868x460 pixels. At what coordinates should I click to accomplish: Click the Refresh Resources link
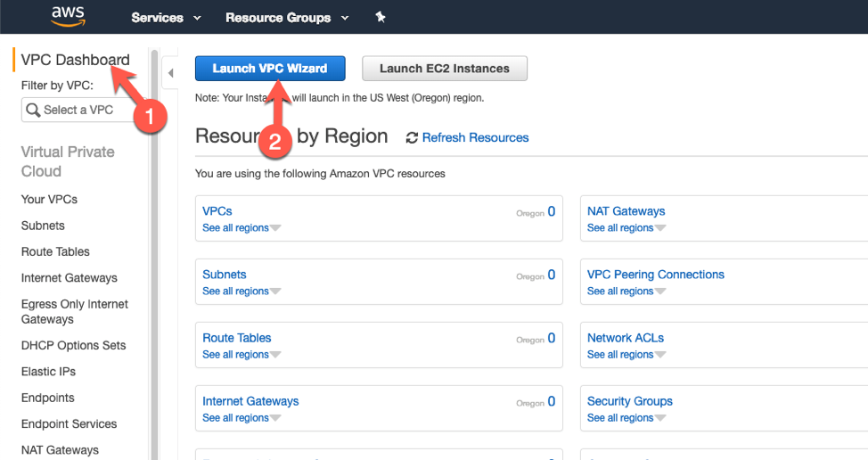476,138
